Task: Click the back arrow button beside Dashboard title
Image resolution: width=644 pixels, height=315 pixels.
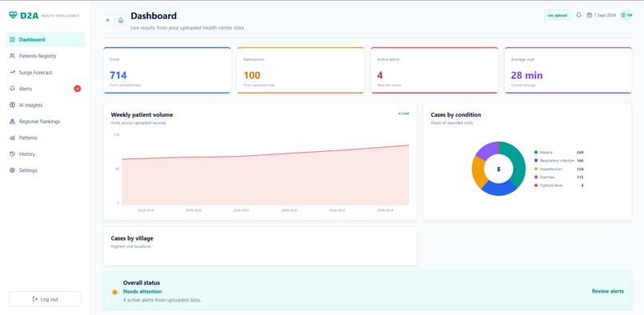Action: (109, 20)
